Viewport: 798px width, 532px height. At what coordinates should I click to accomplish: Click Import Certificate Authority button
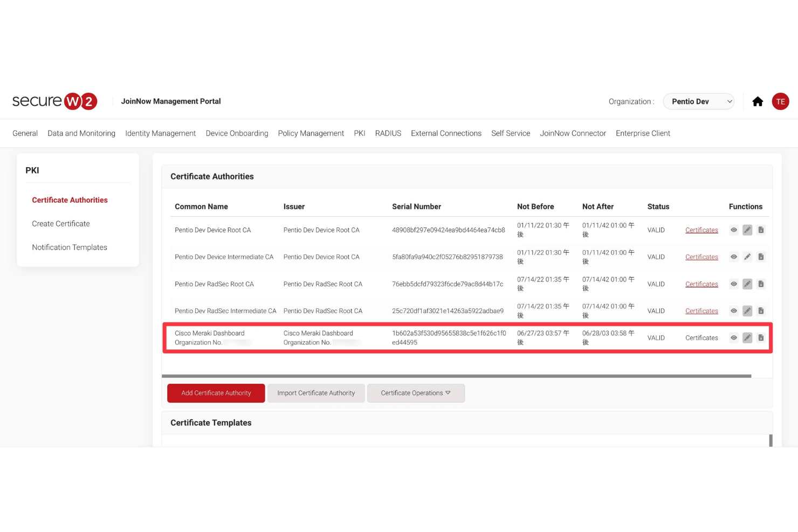[316, 393]
